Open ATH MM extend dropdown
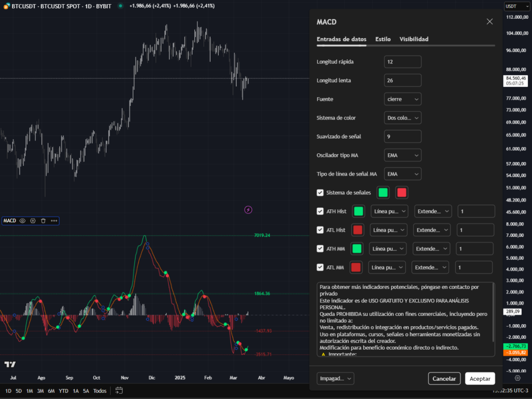 coord(431,249)
